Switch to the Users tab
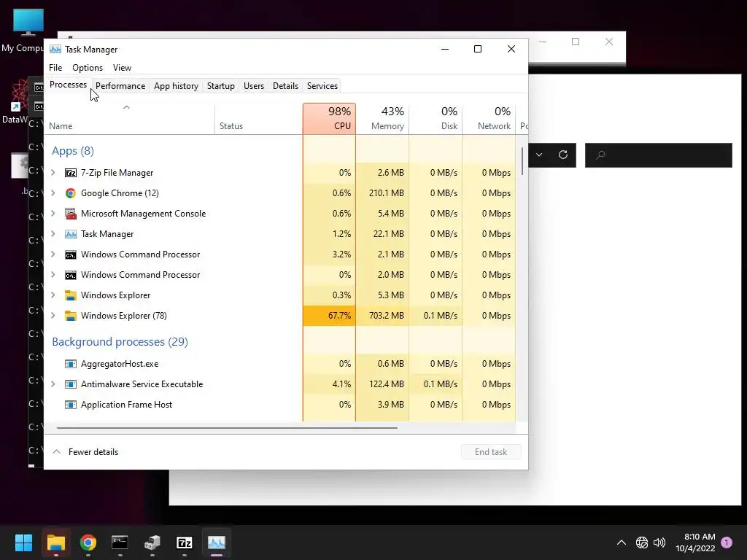The width and height of the screenshot is (747, 560). coord(253,86)
